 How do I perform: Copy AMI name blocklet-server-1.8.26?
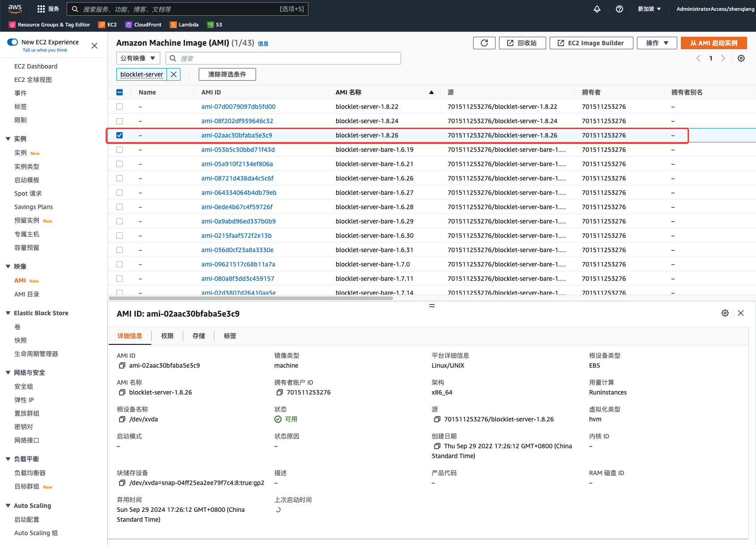(x=122, y=392)
